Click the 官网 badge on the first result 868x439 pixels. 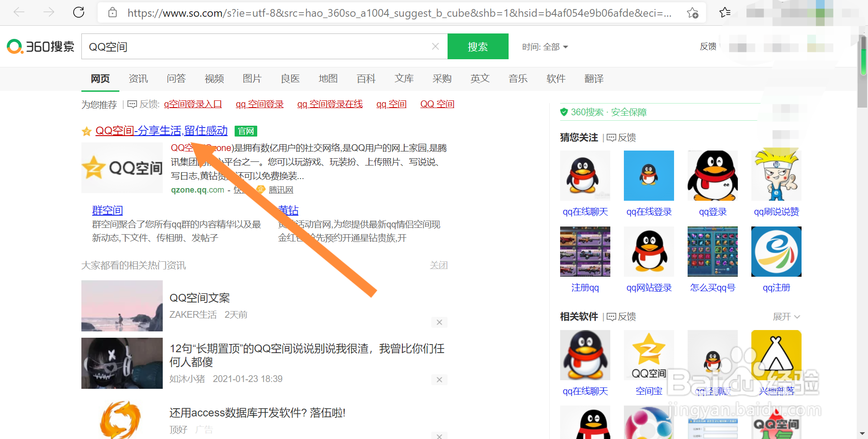pyautogui.click(x=246, y=131)
